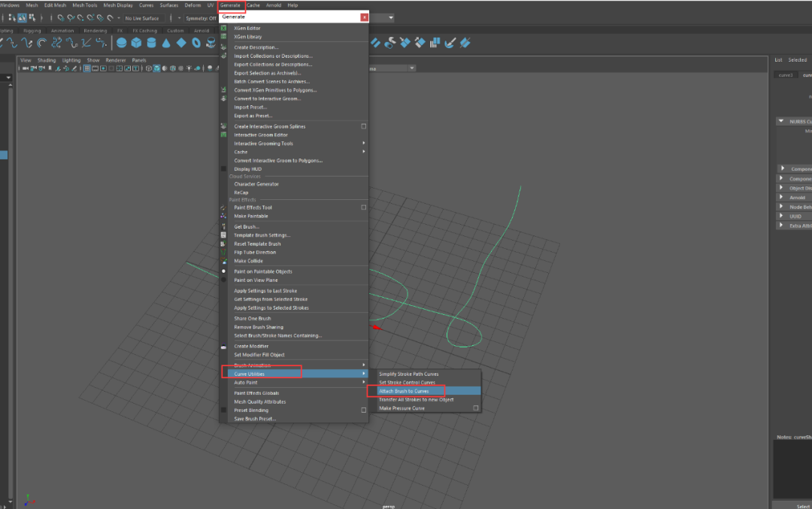
Task: Click the No Live Surface field
Action: coord(142,18)
